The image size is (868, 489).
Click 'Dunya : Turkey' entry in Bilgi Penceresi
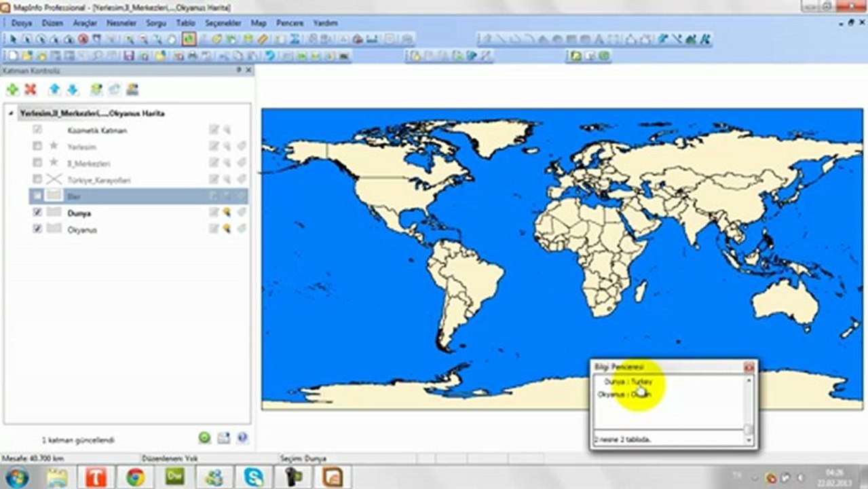(628, 382)
